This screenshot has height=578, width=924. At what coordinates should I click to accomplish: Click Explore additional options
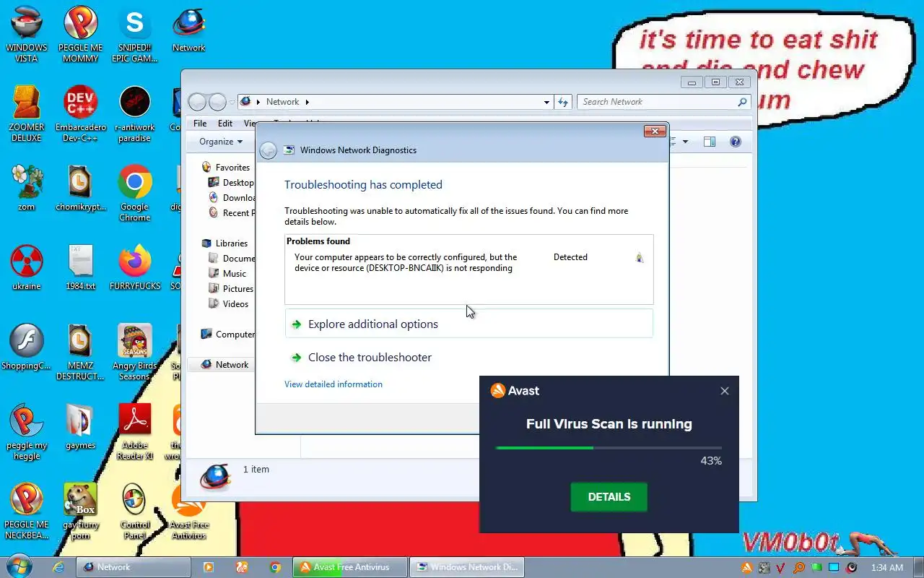468,324
